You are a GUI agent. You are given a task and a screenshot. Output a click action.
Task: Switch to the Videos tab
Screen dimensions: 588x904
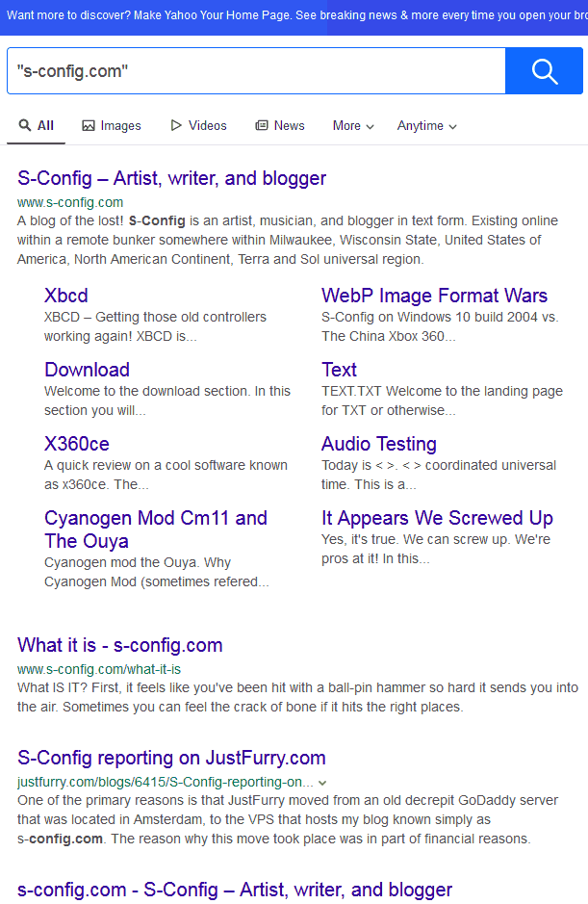click(198, 126)
